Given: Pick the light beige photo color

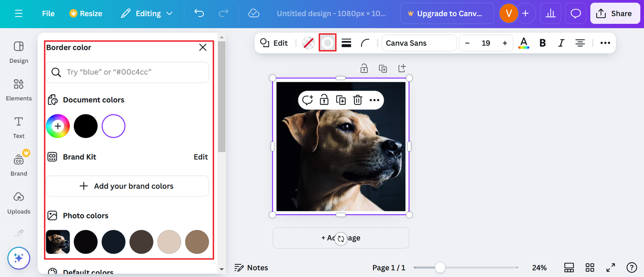Looking at the screenshot, I should 169,242.
